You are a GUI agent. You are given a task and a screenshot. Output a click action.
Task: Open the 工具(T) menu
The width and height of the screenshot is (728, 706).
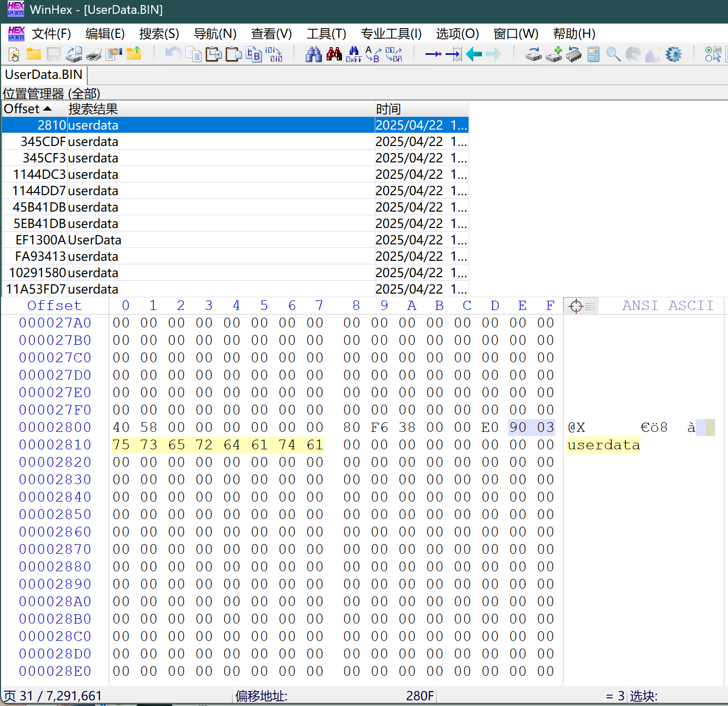326,34
